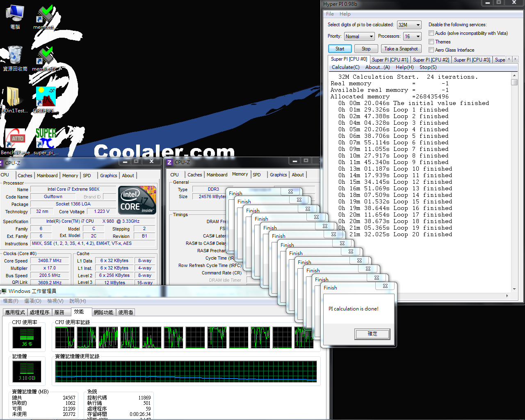Image resolution: width=525 pixels, height=420 pixels.
Task: Close the frontmost Finish dialog
Action: click(385, 286)
